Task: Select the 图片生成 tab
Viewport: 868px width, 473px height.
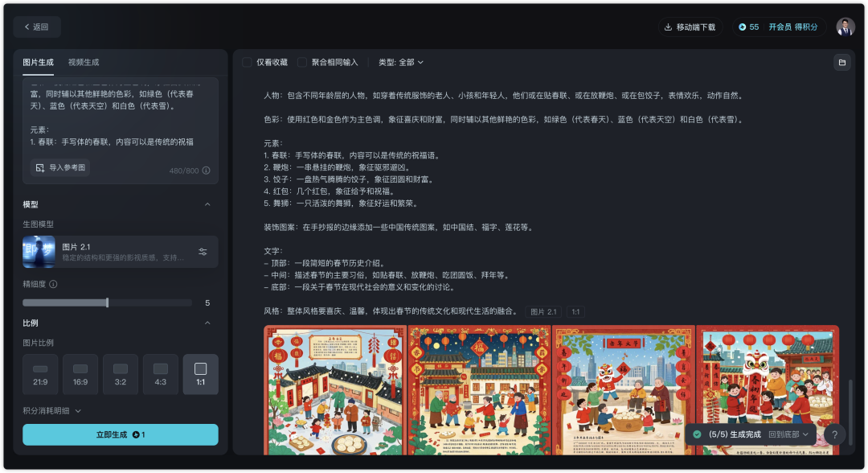Action: tap(38, 62)
